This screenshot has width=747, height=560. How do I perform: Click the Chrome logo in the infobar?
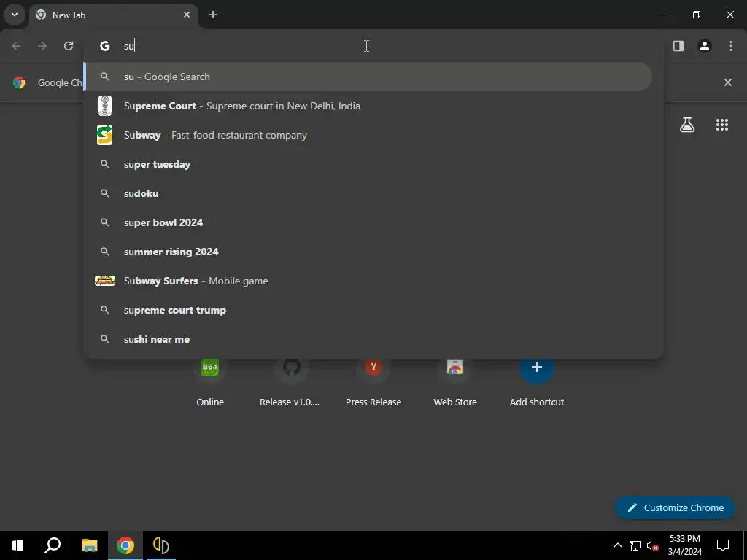coord(19,82)
